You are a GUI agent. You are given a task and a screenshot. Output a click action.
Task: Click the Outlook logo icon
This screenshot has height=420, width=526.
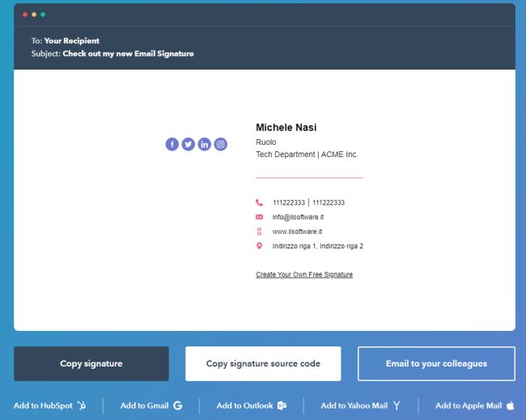tap(282, 405)
